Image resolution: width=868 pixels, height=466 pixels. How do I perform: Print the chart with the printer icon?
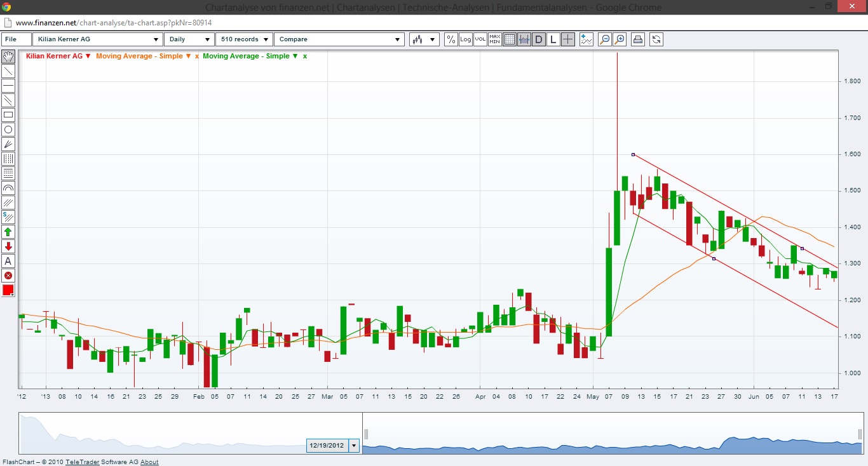click(x=638, y=39)
